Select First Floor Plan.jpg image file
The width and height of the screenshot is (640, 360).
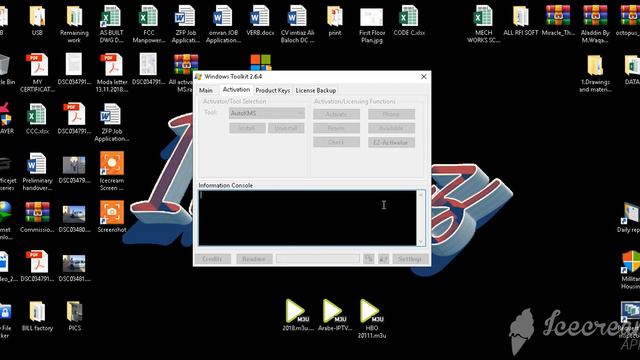tap(372, 16)
